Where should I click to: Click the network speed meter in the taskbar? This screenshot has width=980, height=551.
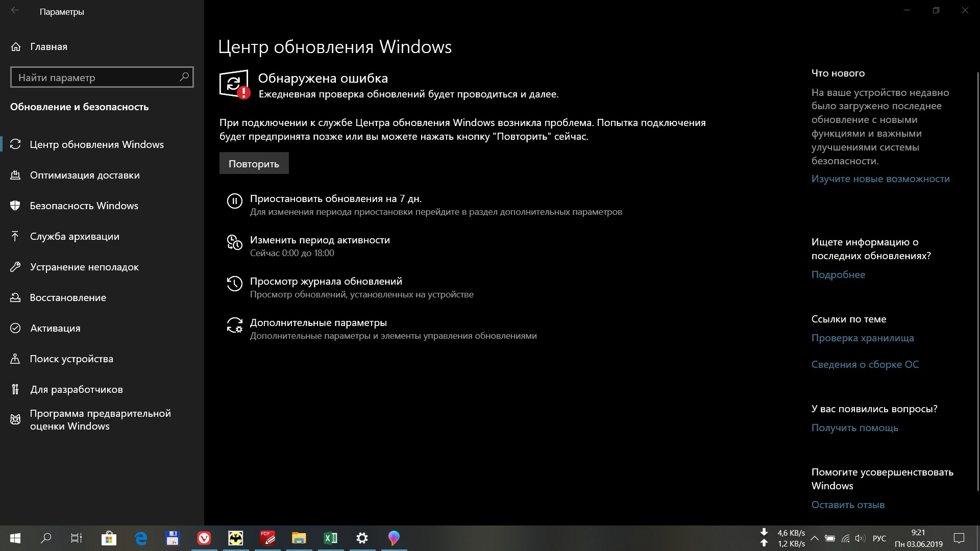point(782,538)
